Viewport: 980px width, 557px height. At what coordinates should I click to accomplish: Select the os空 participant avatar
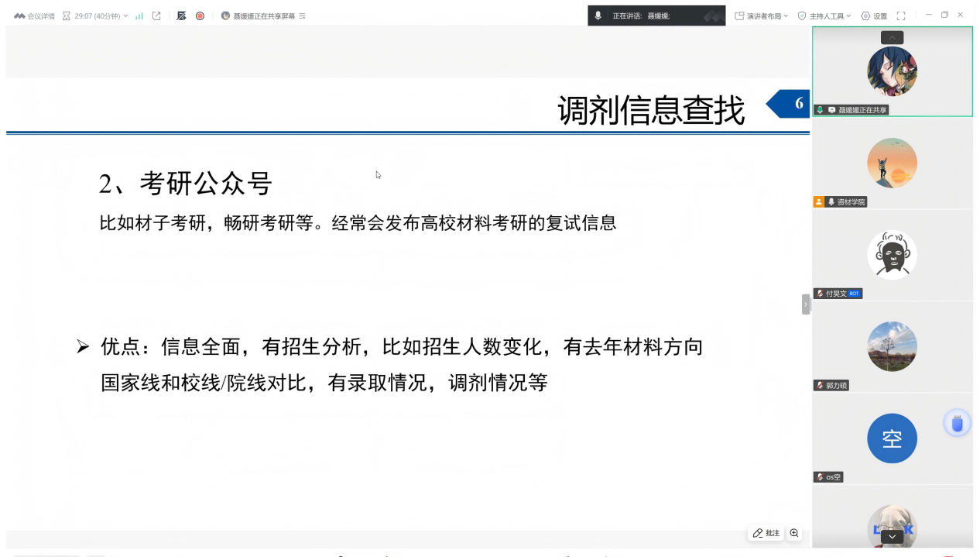892,438
